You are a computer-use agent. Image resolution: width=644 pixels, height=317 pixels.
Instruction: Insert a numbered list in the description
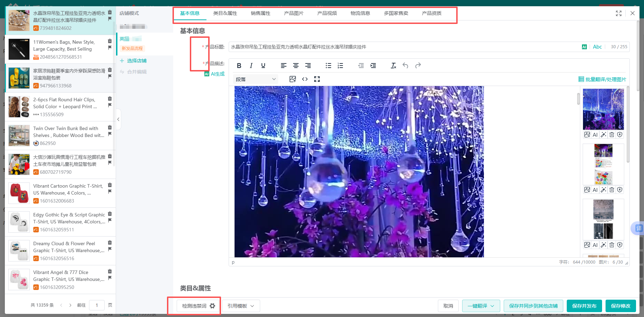(x=340, y=65)
